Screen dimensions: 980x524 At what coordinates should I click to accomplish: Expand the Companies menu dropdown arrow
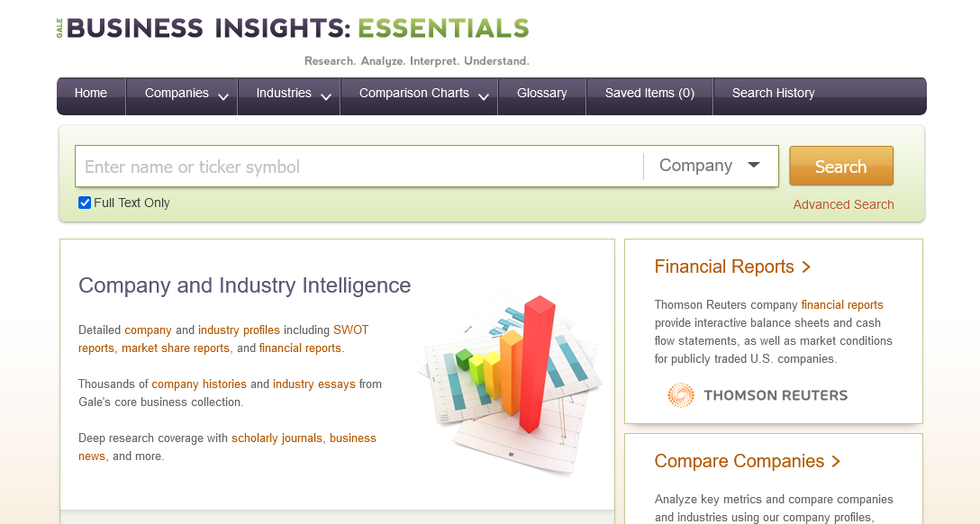pyautogui.click(x=223, y=96)
